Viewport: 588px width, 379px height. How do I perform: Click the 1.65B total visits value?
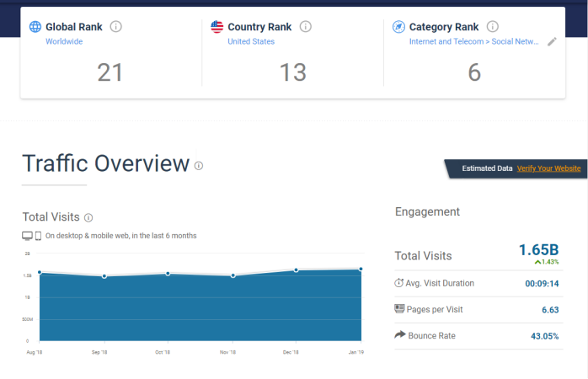click(x=538, y=250)
